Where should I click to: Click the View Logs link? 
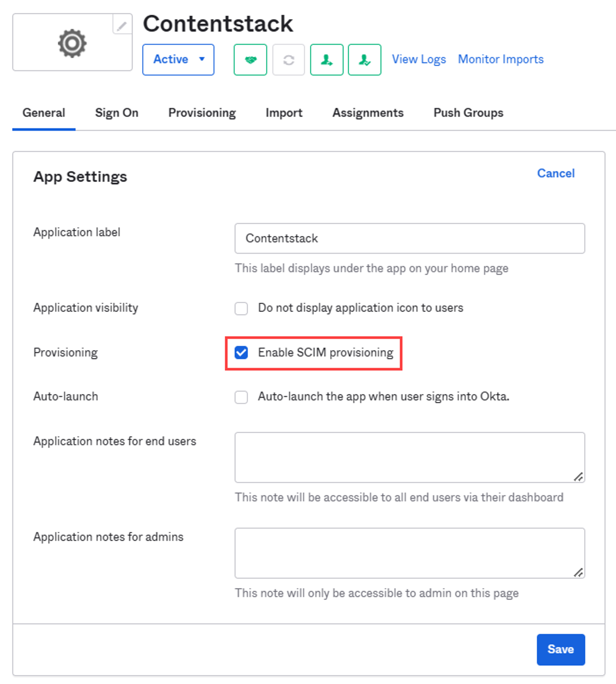(419, 59)
